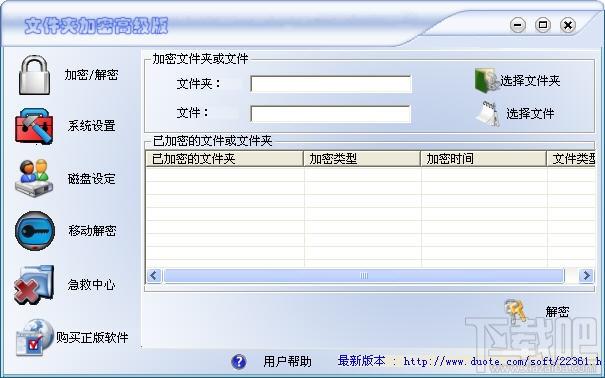Sort by the 已加密的文件夹 column header

tap(225, 159)
